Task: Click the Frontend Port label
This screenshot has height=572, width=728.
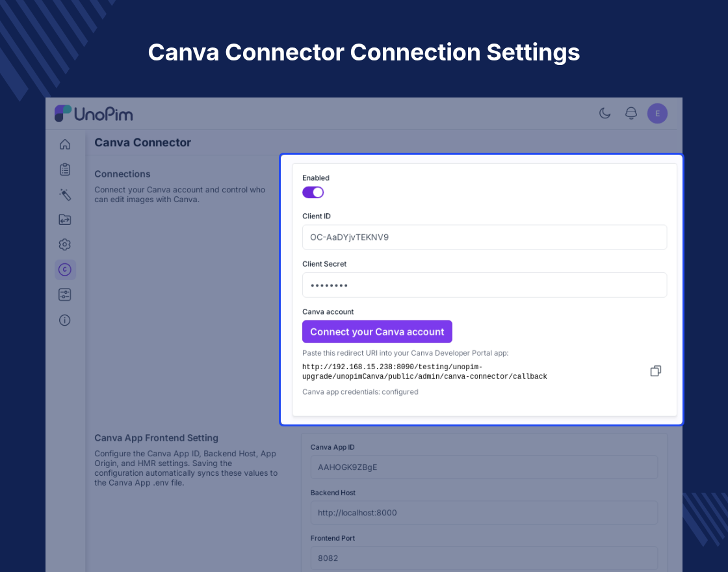Action: tap(332, 538)
